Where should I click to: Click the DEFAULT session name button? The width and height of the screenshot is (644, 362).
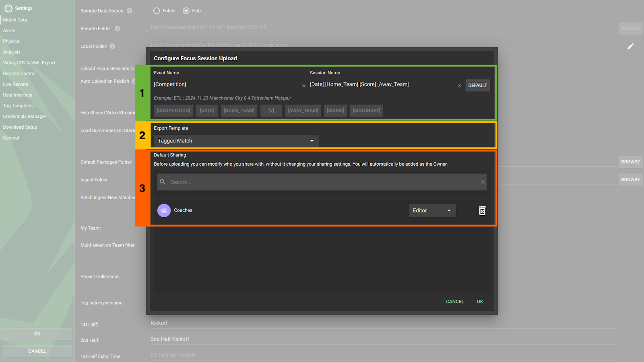coord(477,85)
